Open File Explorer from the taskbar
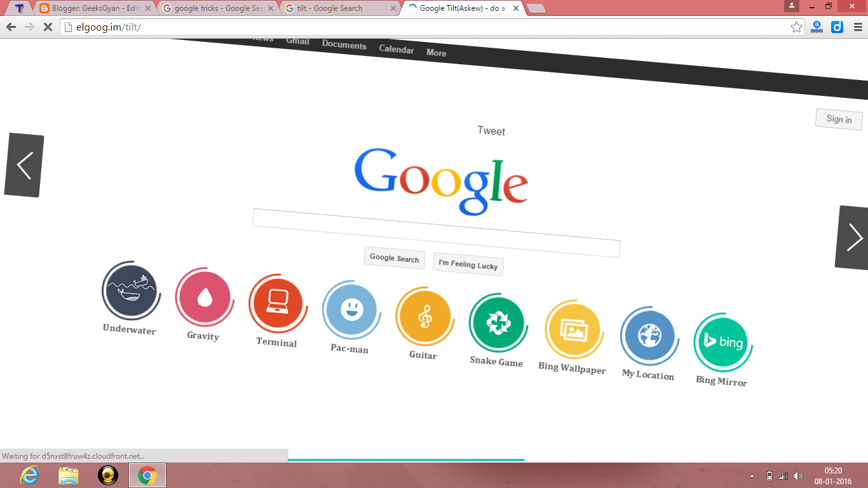The height and width of the screenshot is (488, 868). [x=68, y=475]
